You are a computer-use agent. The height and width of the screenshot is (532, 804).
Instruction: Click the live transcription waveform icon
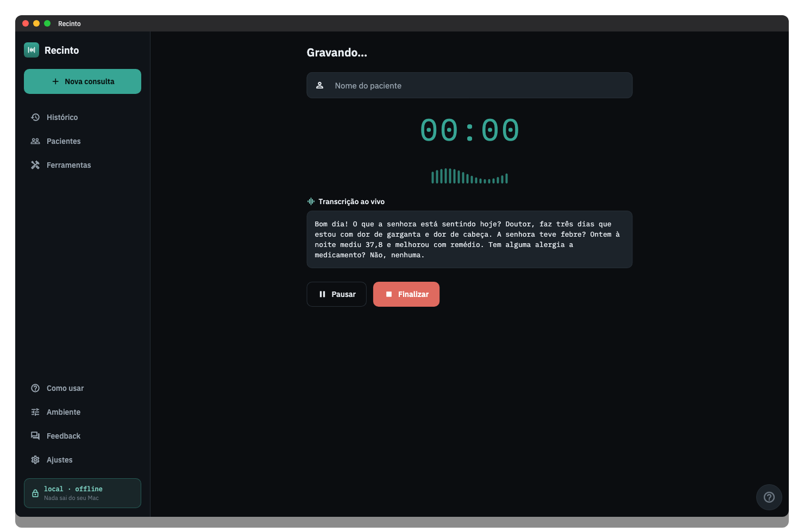click(311, 201)
